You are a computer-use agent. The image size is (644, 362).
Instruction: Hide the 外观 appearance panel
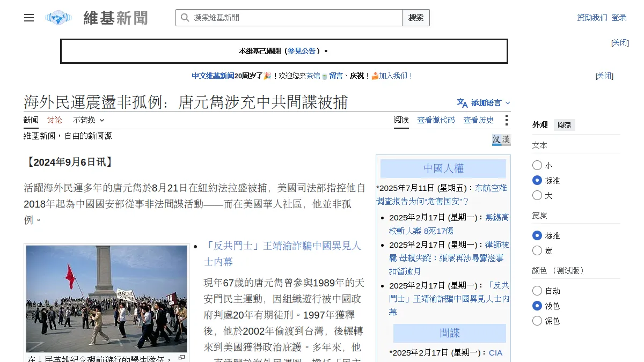[565, 125]
